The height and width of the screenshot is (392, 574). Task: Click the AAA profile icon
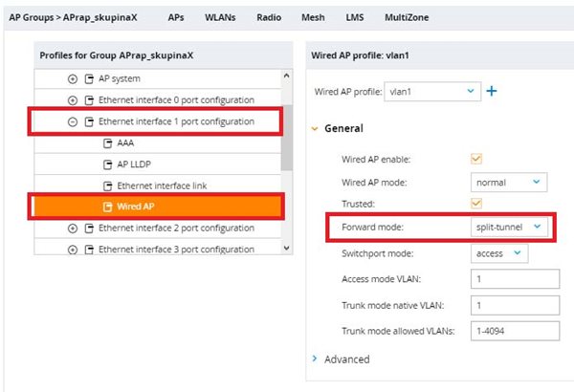pyautogui.click(x=107, y=143)
